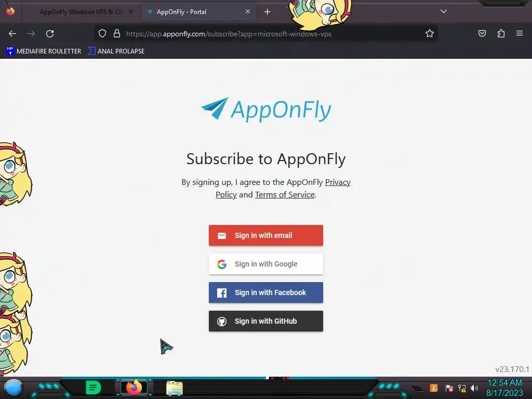Open the green notes app in taskbar
Screen dimensions: 532x399
[94, 388]
